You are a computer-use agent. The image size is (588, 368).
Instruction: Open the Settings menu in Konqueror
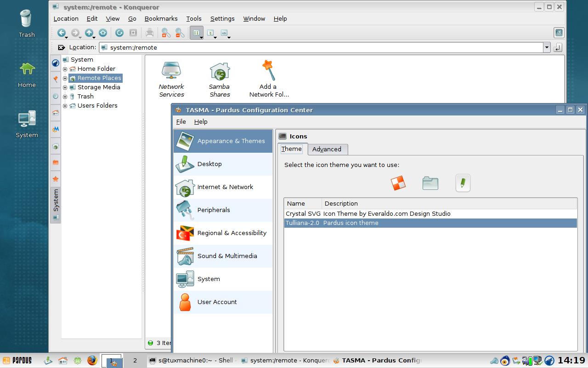coord(222,18)
